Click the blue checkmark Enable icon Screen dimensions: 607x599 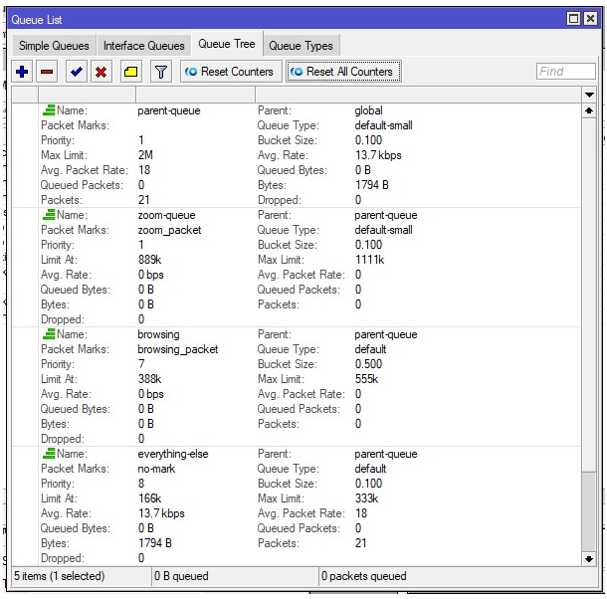tap(76, 72)
